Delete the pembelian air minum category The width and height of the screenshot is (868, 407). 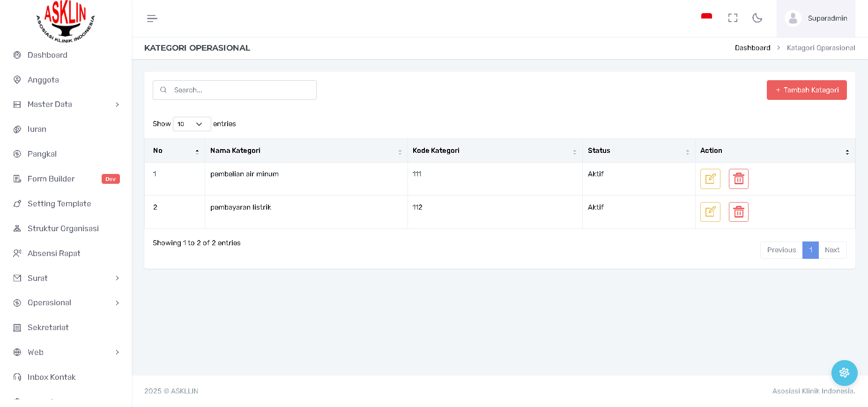pyautogui.click(x=738, y=179)
